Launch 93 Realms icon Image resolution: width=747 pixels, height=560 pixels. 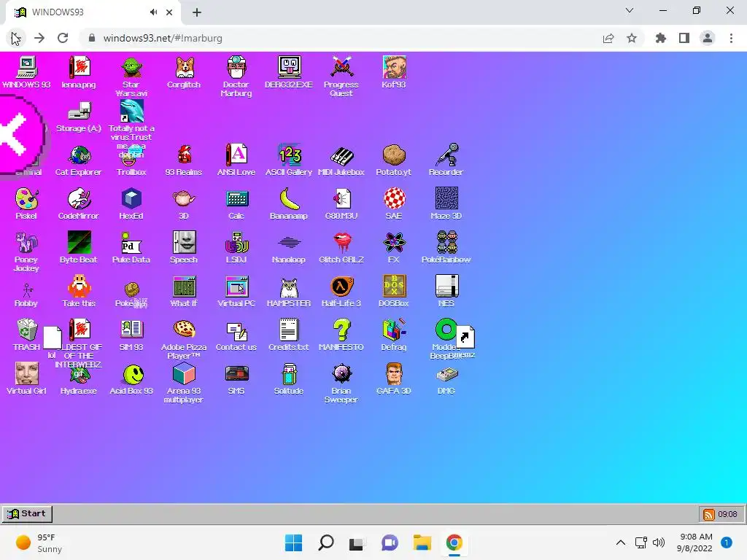(184, 155)
